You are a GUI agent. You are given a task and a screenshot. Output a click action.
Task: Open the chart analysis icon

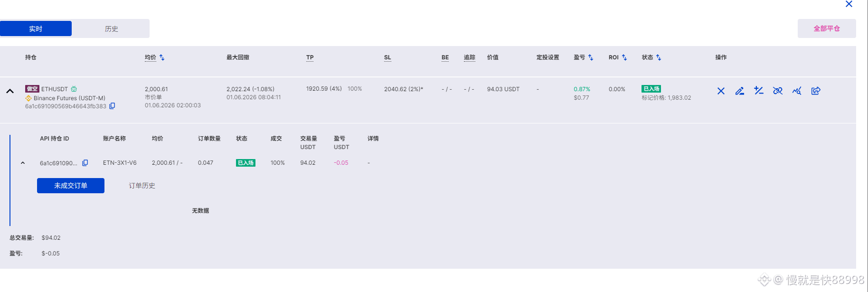point(797,91)
